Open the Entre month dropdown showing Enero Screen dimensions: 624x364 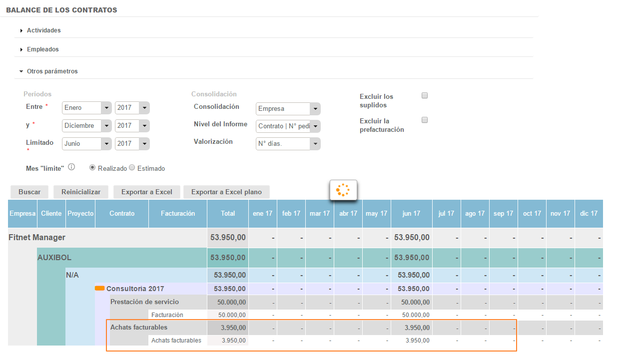click(x=86, y=108)
